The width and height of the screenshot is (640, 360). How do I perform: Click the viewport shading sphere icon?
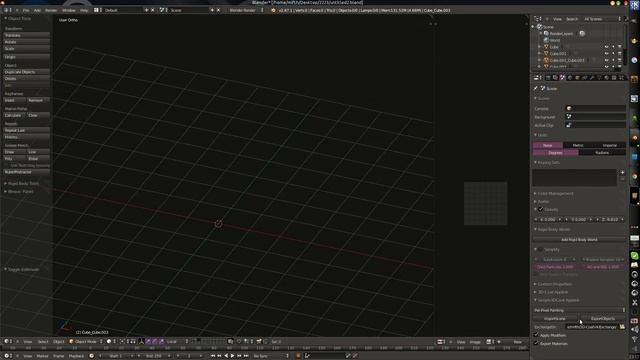[x=109, y=341]
